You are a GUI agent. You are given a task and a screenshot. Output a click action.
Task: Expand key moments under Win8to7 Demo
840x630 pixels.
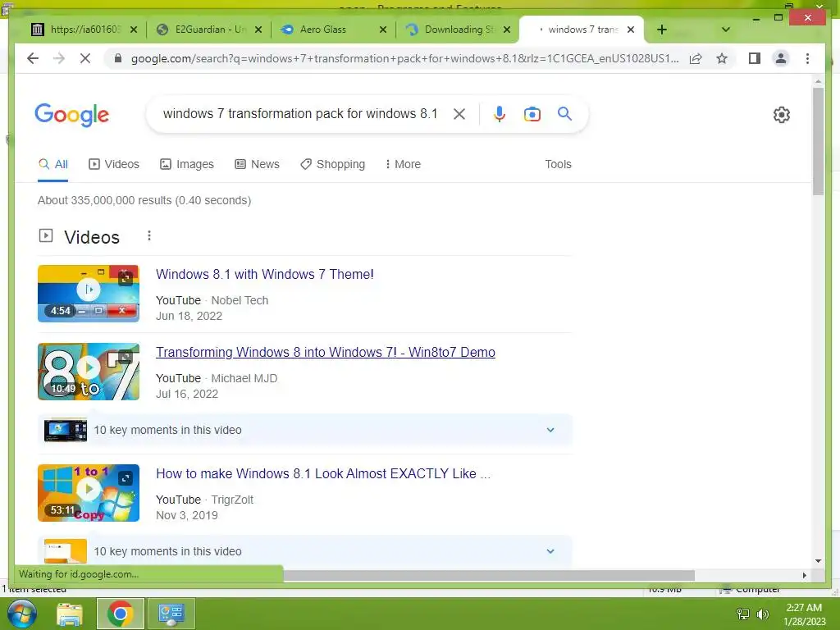point(305,430)
